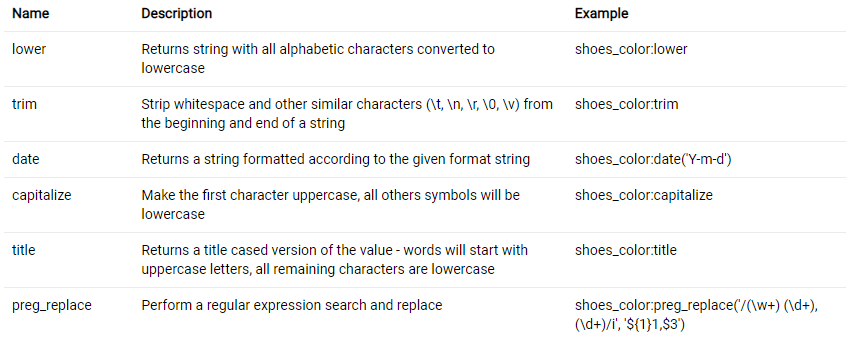Click the shoes_color:preg_replace example expression
This screenshot has width=846, height=363.
697,316
